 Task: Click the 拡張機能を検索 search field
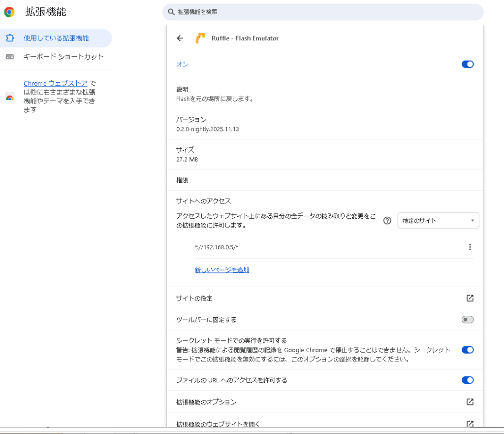pyautogui.click(x=325, y=12)
